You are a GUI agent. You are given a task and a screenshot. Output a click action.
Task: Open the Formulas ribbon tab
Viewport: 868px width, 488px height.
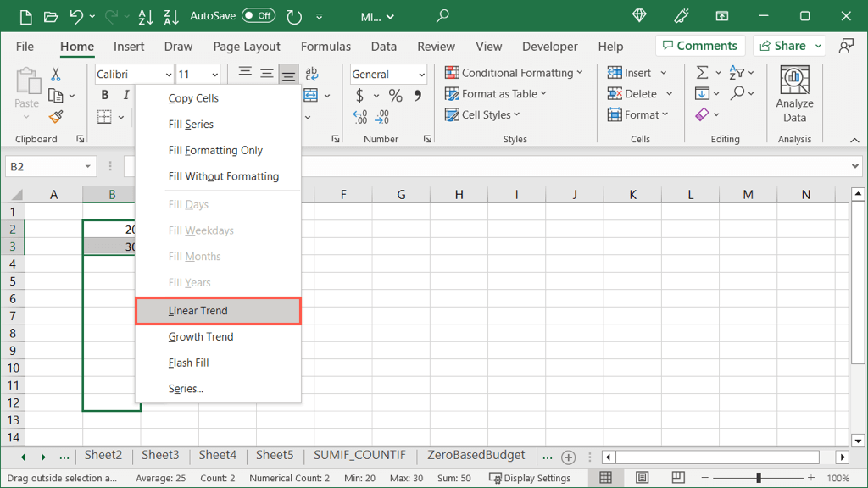[x=325, y=47]
